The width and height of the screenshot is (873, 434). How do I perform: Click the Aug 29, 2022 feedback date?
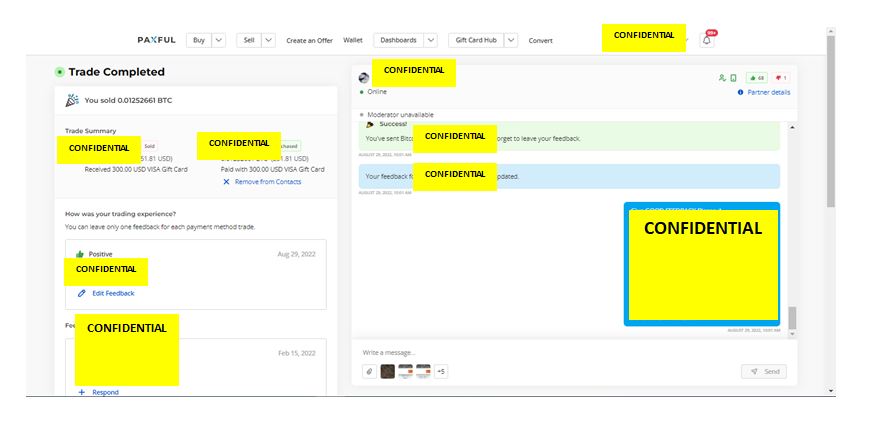click(x=296, y=254)
